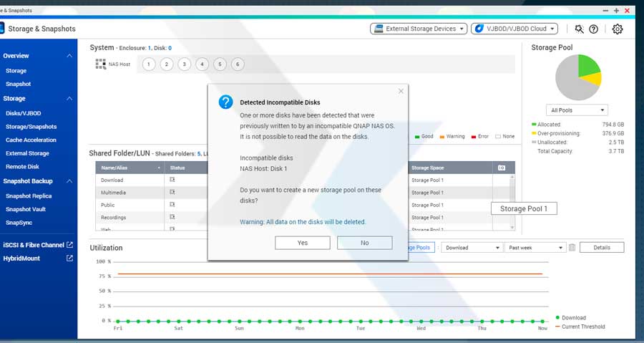Click the help question mark icon
Screen dimensions: 644x343
coord(593,29)
